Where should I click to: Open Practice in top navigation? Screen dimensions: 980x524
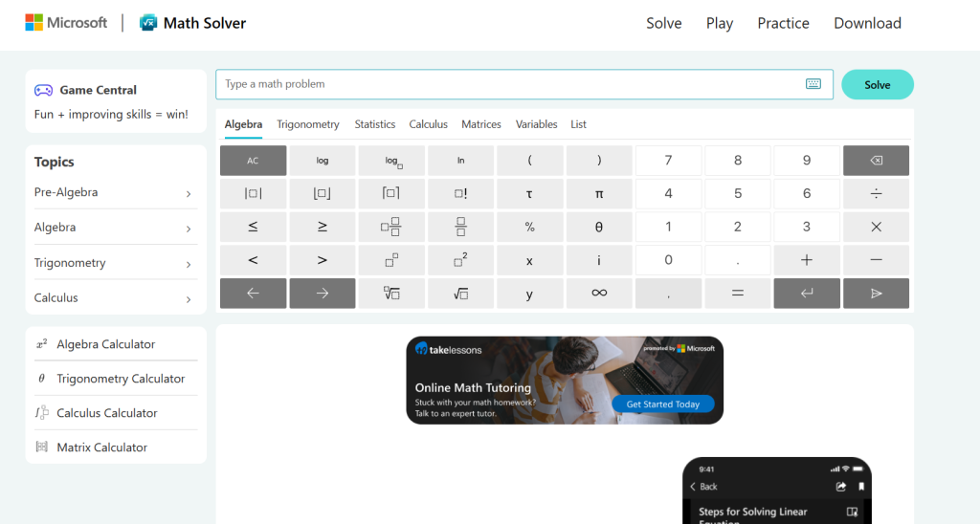(783, 23)
